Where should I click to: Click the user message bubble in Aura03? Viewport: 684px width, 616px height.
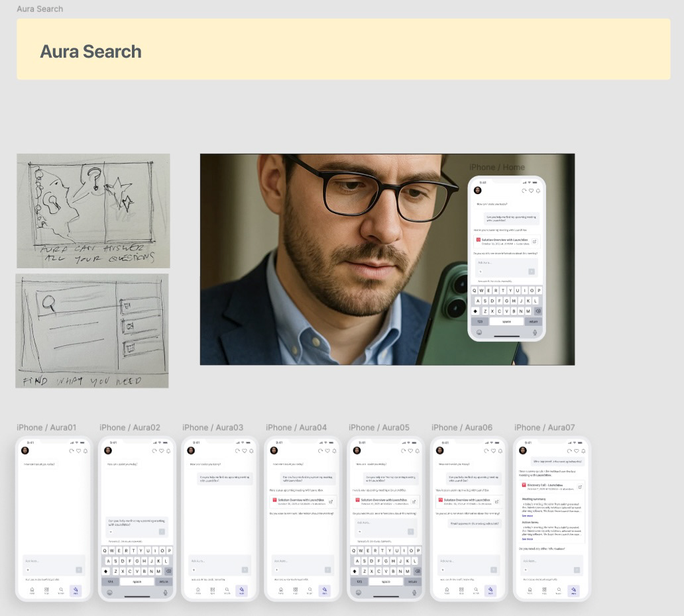(x=225, y=479)
